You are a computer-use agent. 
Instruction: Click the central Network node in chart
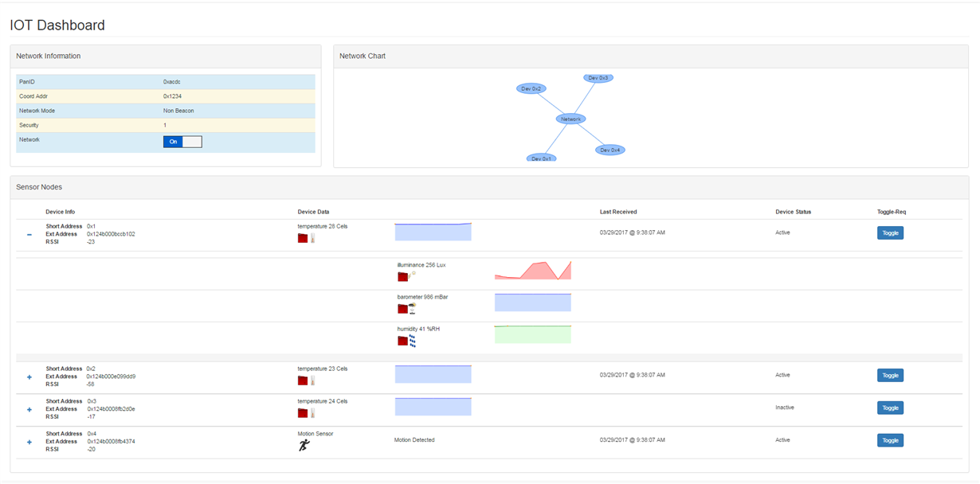pyautogui.click(x=570, y=119)
